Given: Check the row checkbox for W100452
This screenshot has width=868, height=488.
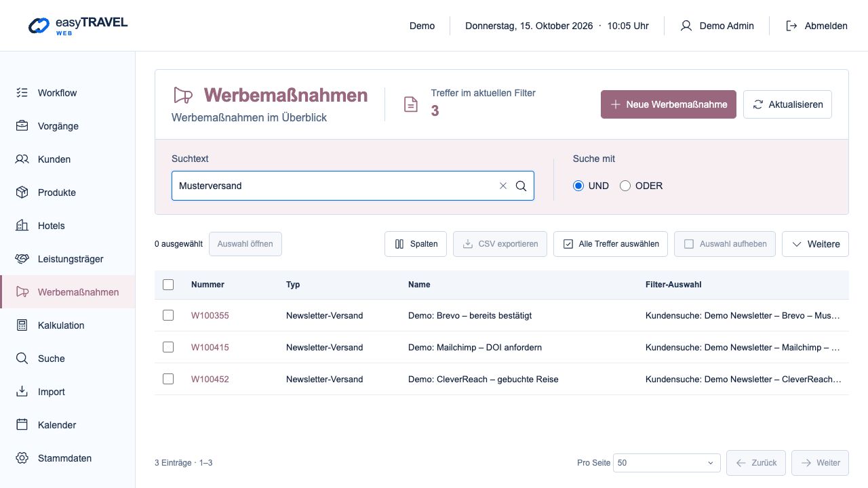Looking at the screenshot, I should [x=168, y=379].
